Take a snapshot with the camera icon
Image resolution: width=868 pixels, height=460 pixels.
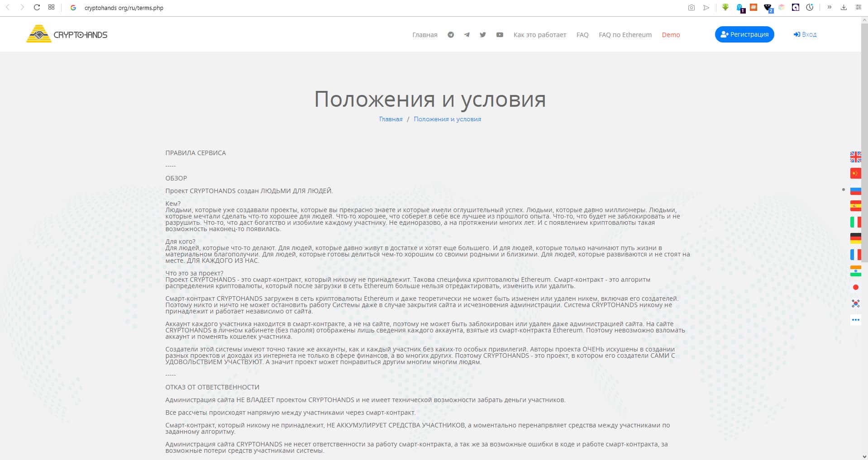[x=691, y=8]
